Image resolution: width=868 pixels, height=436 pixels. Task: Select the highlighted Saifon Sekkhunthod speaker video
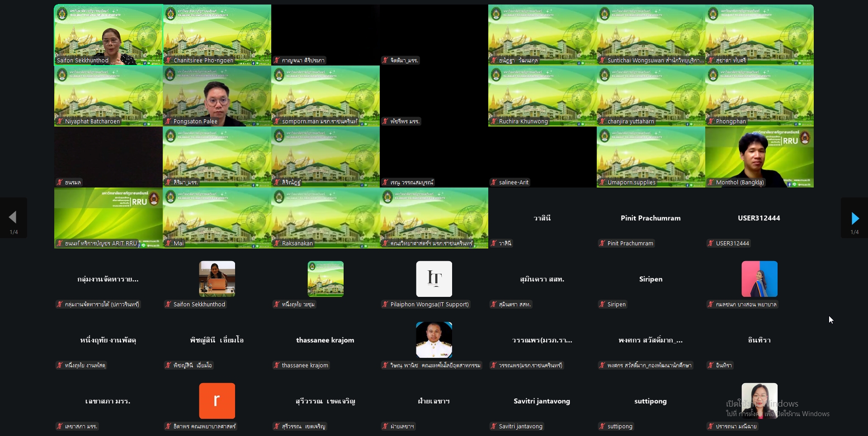pos(108,35)
